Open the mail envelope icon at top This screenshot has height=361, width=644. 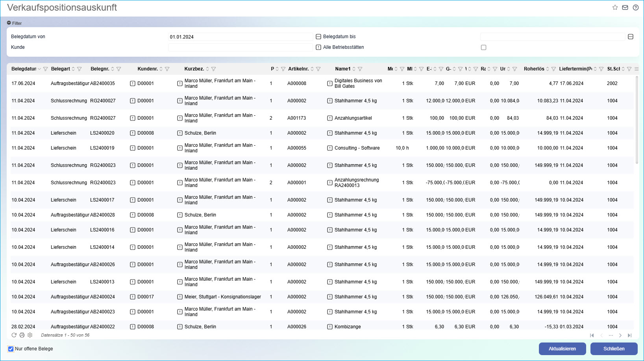pos(625,7)
